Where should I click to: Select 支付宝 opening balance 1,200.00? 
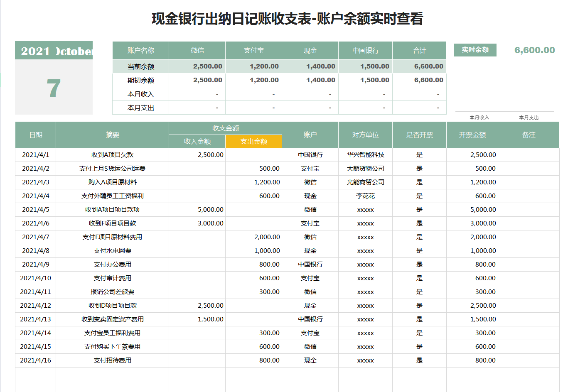[x=253, y=80]
